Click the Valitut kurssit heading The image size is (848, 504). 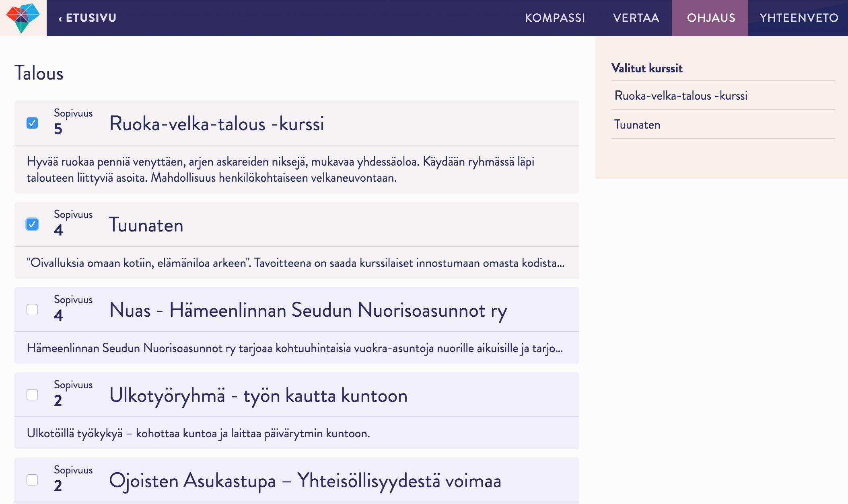[647, 68]
